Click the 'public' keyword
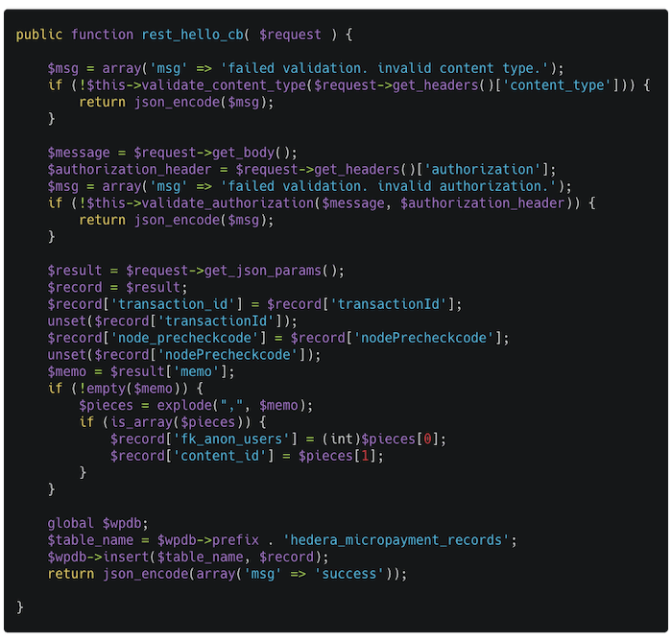The image size is (672, 641). coord(39,35)
